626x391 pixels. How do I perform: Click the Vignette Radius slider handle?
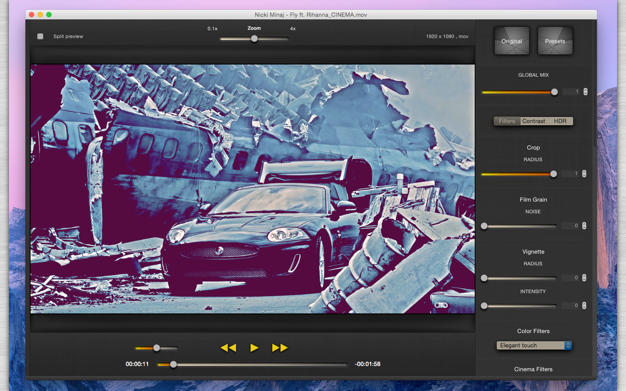pyautogui.click(x=484, y=278)
